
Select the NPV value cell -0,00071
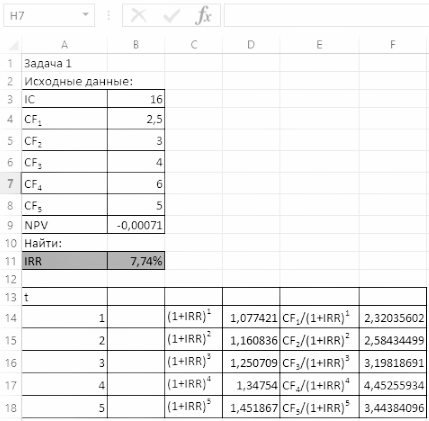click(136, 225)
